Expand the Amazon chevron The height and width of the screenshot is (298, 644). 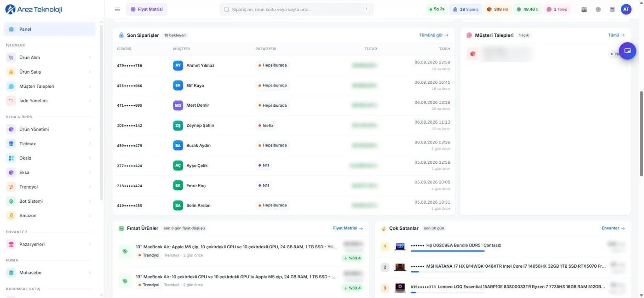(x=90, y=215)
